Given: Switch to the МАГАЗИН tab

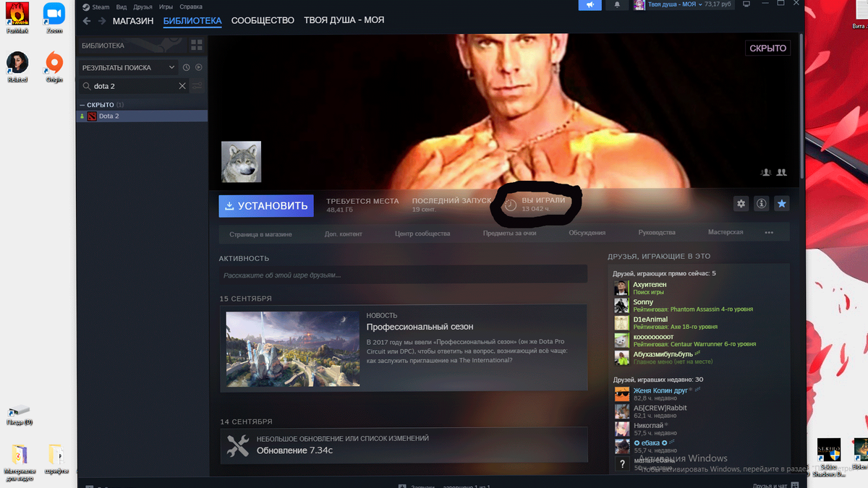Looking at the screenshot, I should tap(133, 21).
